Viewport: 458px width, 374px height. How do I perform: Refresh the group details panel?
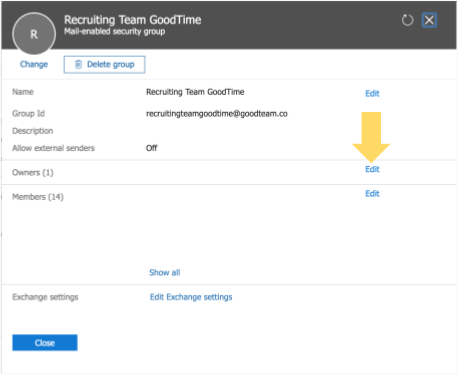tap(407, 20)
